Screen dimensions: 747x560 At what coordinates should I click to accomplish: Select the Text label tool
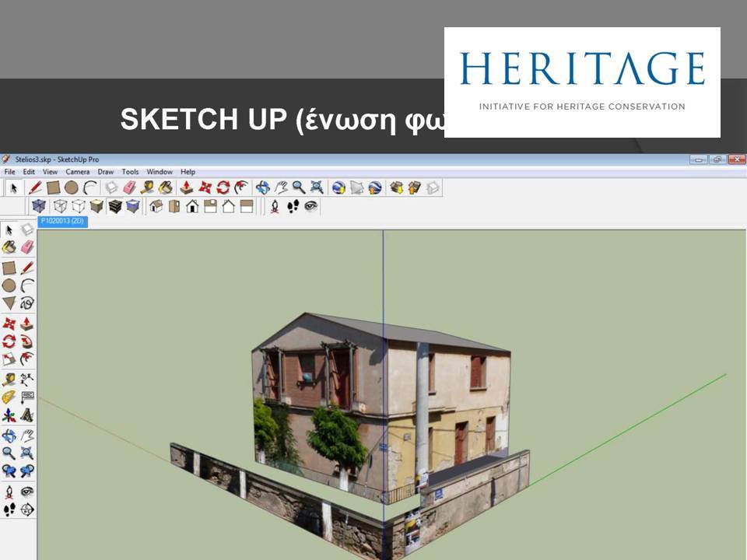pos(27,397)
